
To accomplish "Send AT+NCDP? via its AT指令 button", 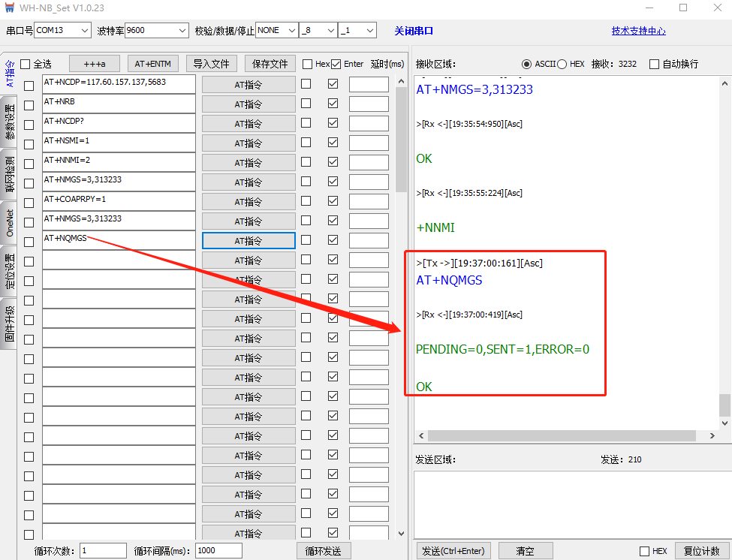I will click(249, 124).
